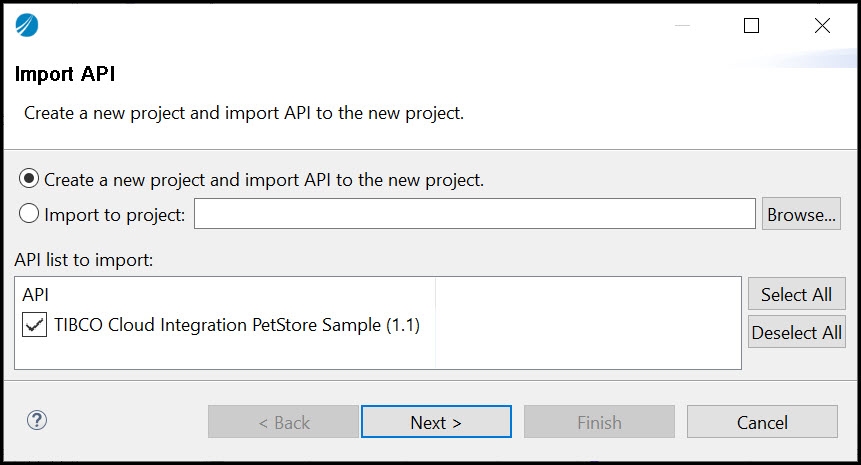This screenshot has height=465, width=861.
Task: Open help via the question mark icon
Action: (37, 420)
